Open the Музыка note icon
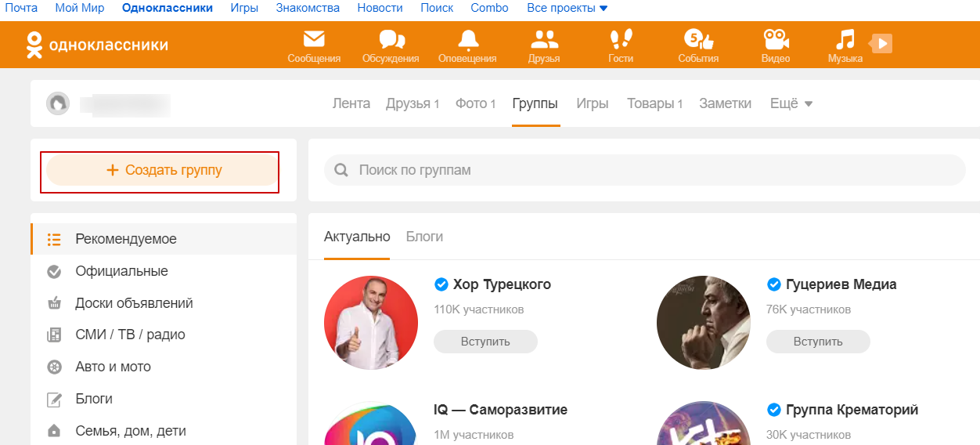The width and height of the screenshot is (980, 445). tap(845, 39)
